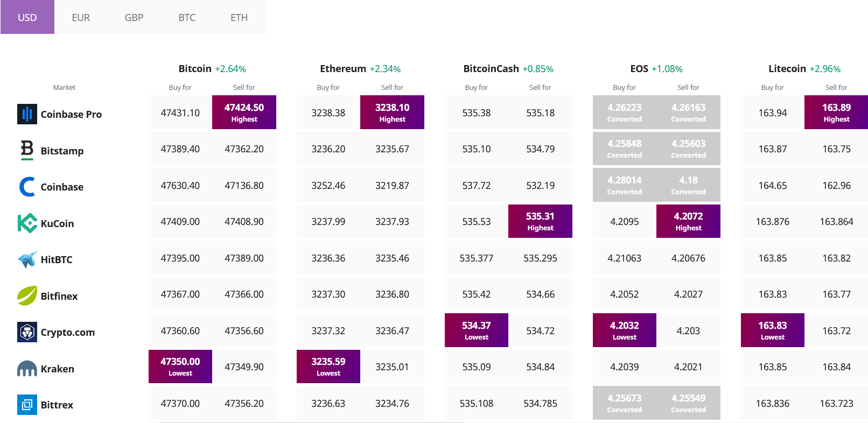Screen dimensions: 868x423
Task: Click Kraken Litecoin sell price 163.84
Action: coord(836,366)
